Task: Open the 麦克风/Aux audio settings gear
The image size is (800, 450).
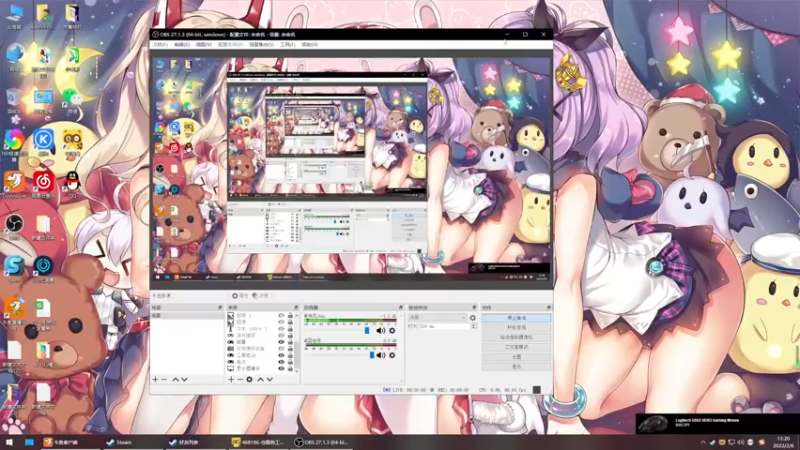Action: tap(392, 331)
